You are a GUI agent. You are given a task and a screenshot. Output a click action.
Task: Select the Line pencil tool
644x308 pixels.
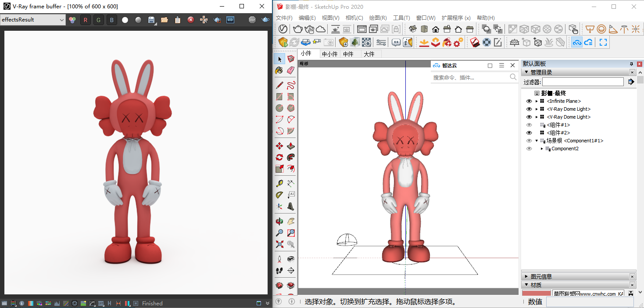coord(279,85)
